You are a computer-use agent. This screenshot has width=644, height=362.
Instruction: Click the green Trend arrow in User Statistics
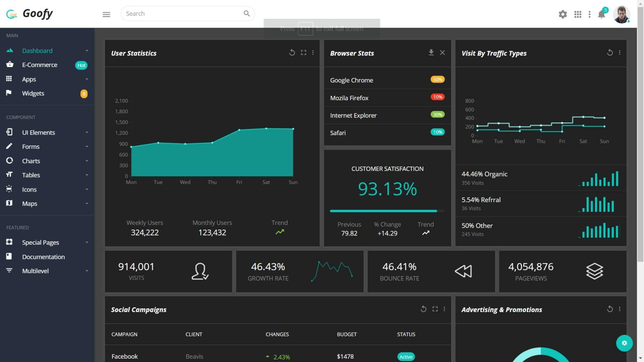pyautogui.click(x=280, y=231)
